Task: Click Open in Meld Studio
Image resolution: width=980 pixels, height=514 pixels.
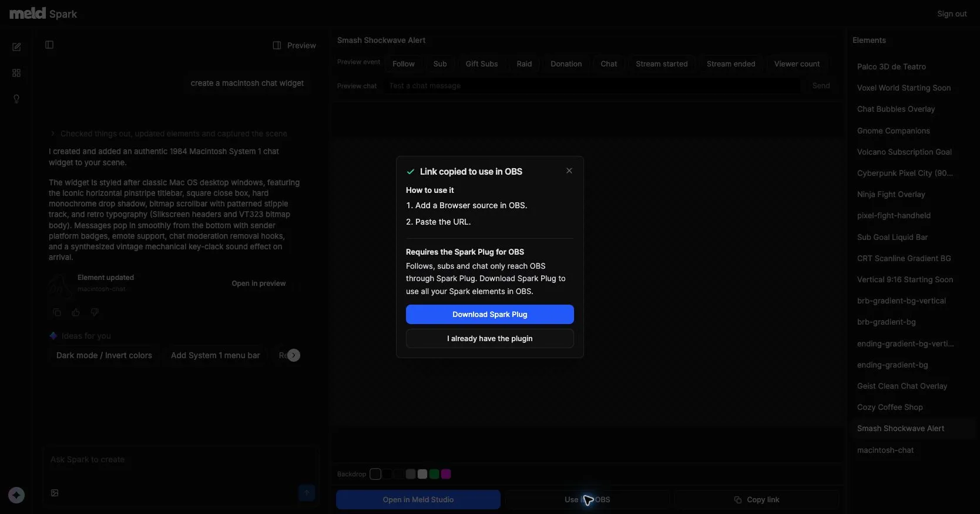Action: point(418,500)
